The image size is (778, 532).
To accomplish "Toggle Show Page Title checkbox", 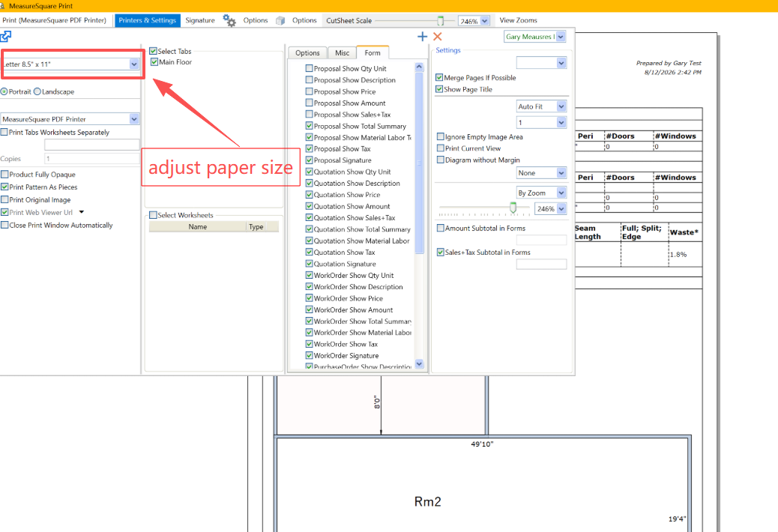I will click(439, 89).
